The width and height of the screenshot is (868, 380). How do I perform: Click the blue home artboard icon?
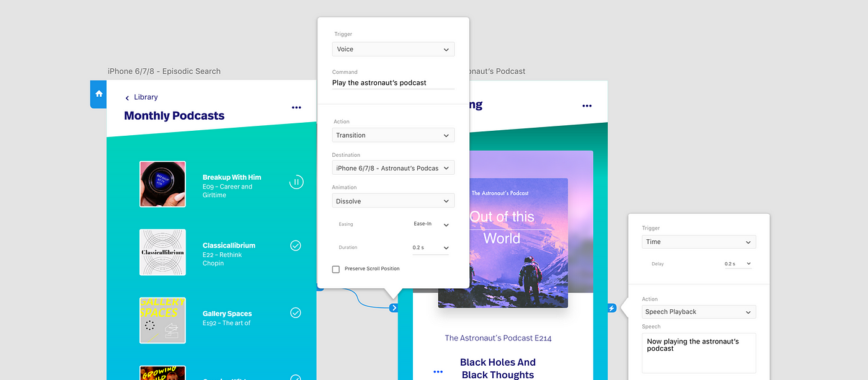[x=99, y=94]
